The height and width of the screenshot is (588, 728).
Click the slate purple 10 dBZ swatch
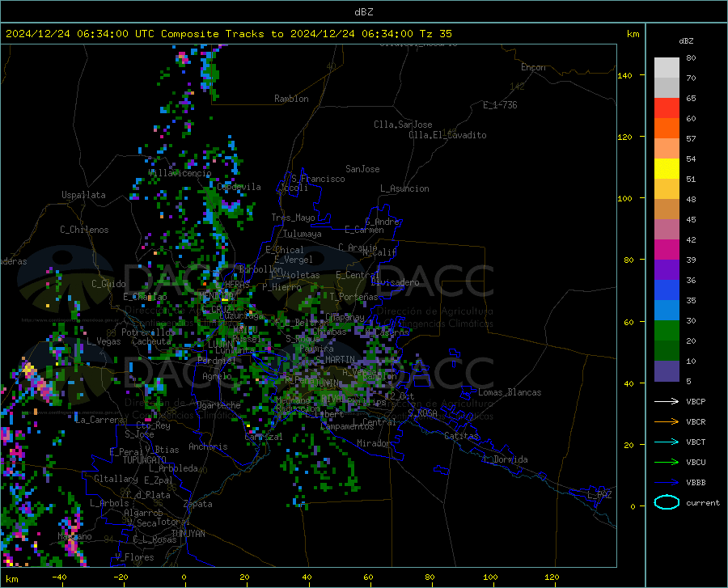[667, 371]
